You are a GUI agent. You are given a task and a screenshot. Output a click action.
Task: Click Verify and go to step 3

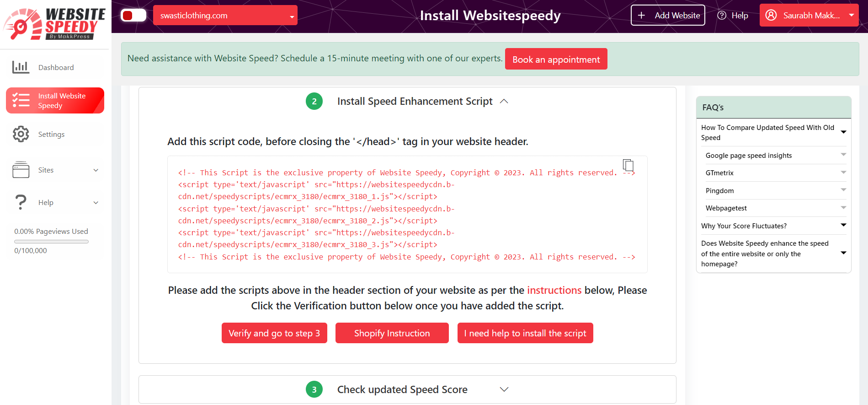[x=274, y=333]
